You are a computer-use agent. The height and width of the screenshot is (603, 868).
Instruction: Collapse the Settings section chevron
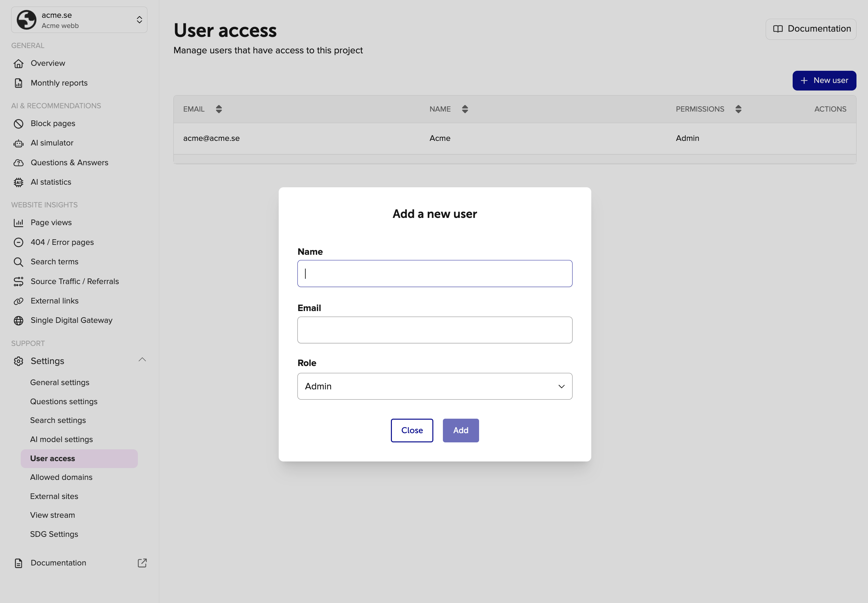(x=142, y=360)
